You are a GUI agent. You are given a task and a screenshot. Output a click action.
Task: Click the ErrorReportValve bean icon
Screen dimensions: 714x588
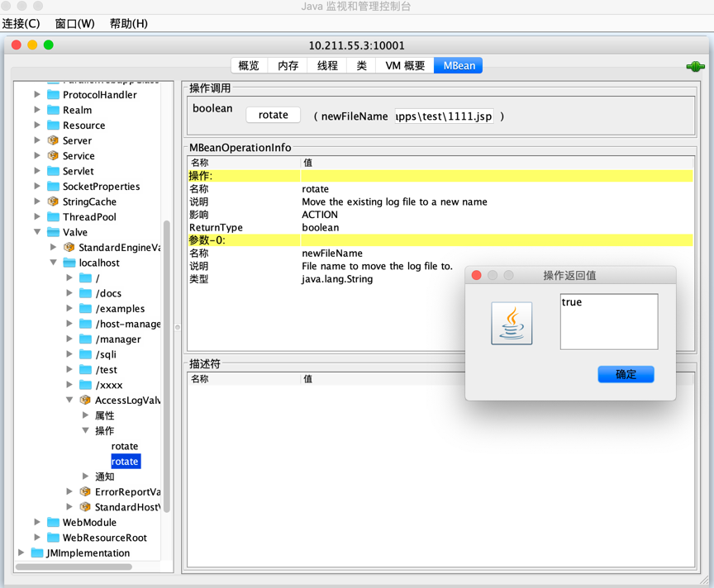coord(85,492)
